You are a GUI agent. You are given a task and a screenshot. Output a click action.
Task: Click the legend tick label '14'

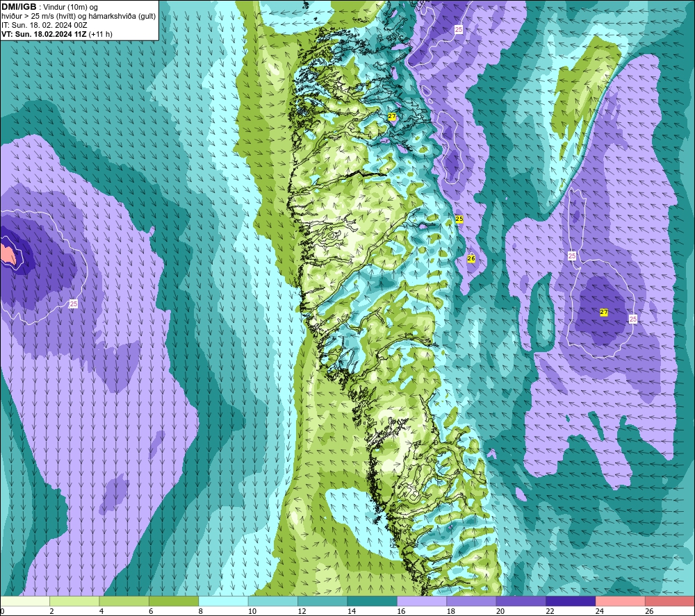(x=351, y=611)
